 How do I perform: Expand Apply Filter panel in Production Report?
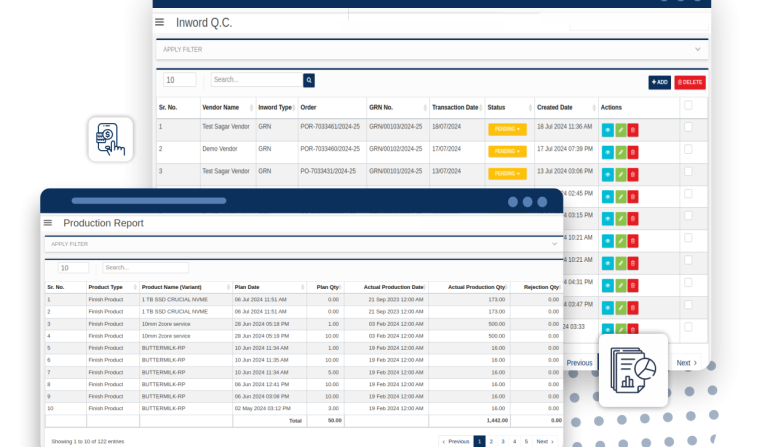554,244
